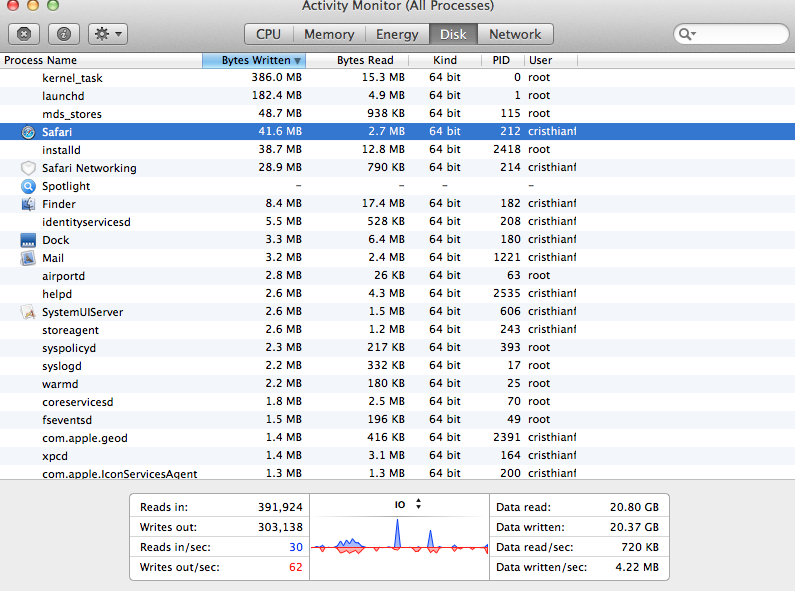Click the Reads in value 391,924

click(x=280, y=507)
